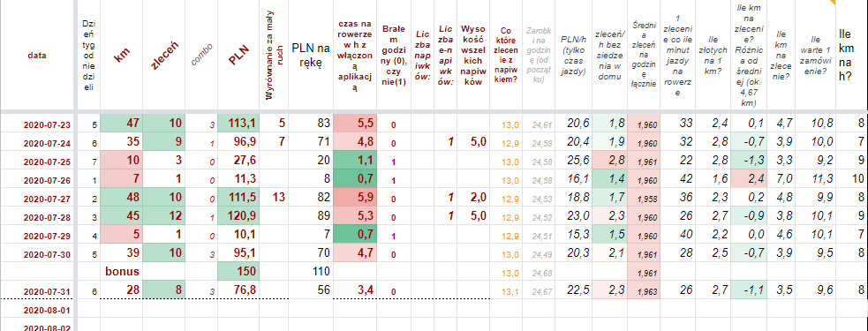Click the 'PLN na rękę' header cell
Image resolution: width=868 pixels, height=331 pixels.
pyautogui.click(x=311, y=56)
